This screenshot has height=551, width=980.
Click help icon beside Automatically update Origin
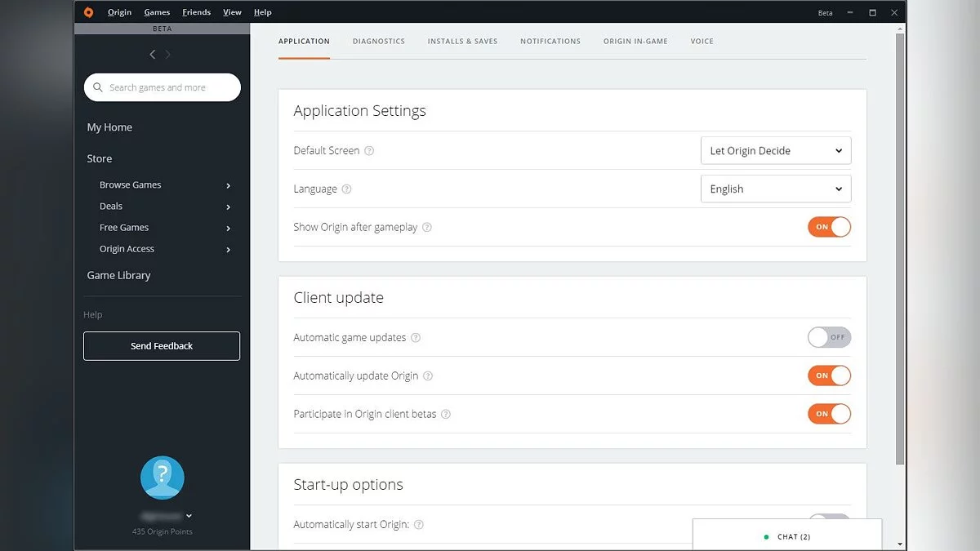pos(428,376)
